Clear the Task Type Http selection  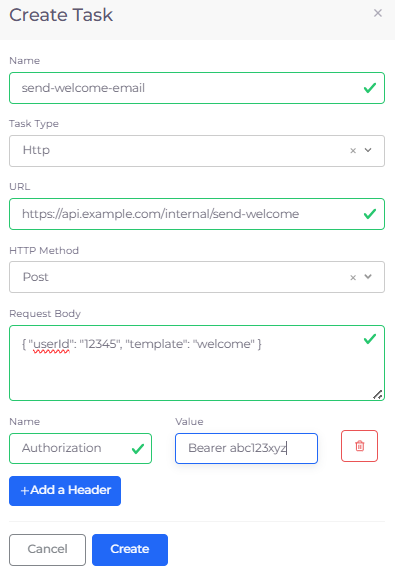(x=353, y=151)
